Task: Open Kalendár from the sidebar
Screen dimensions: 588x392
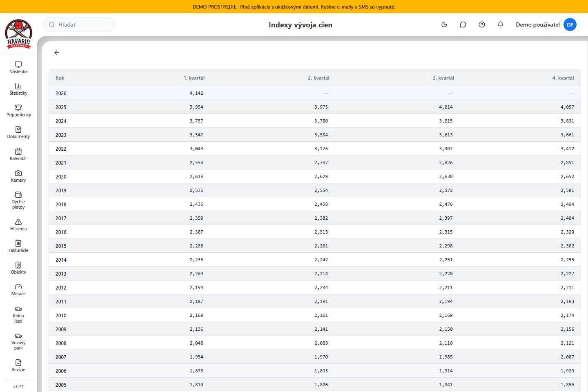Action: pyautogui.click(x=18, y=154)
